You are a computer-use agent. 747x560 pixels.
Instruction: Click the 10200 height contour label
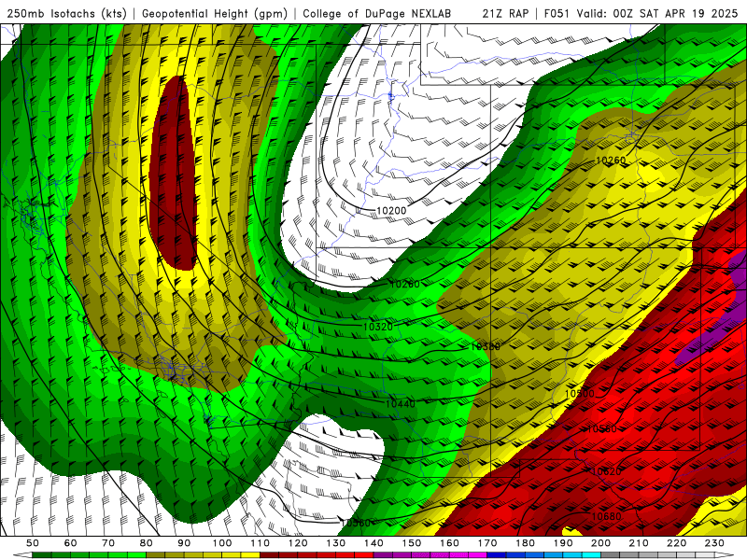[391, 211]
